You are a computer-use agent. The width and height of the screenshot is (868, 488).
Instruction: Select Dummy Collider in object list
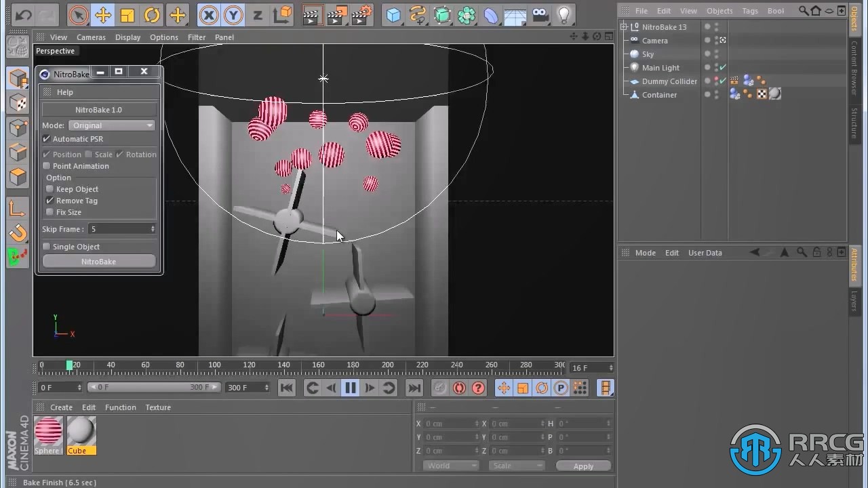(669, 81)
